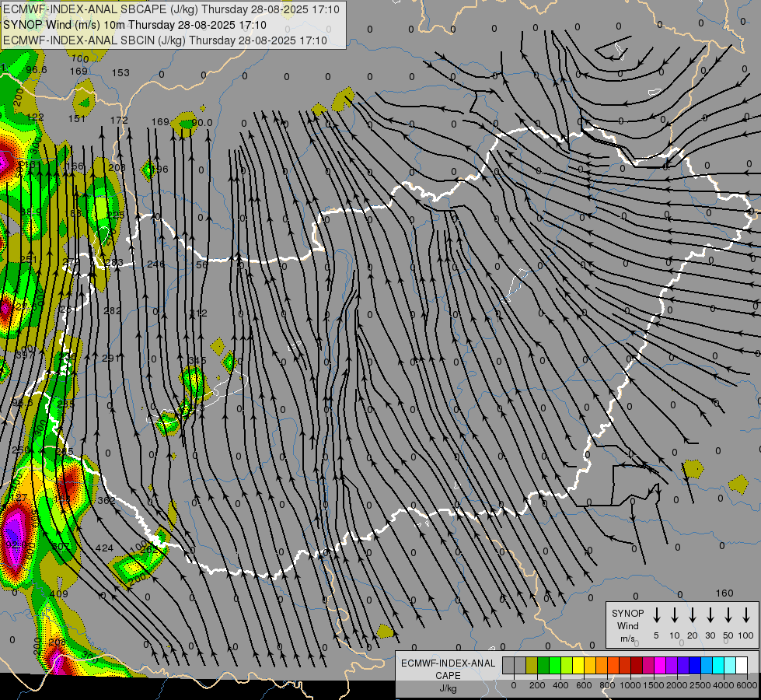
Task: Pick the dark red swatch above 1000
Action: point(637,666)
